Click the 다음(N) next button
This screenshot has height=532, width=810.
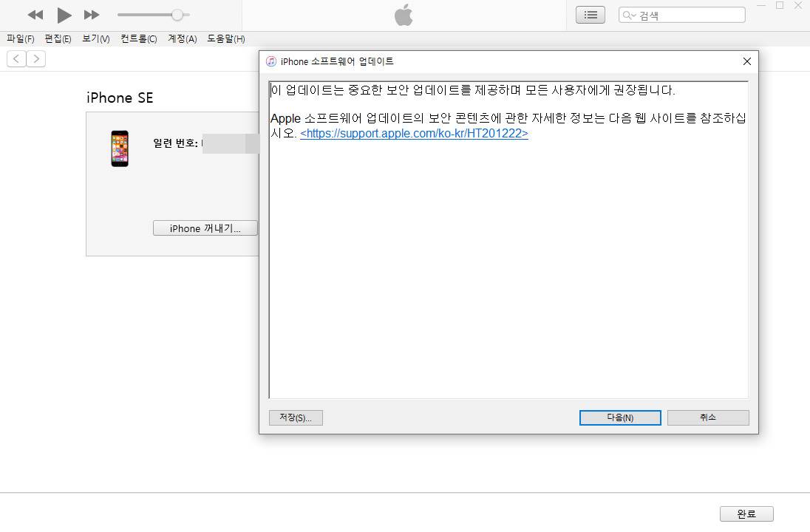620,418
